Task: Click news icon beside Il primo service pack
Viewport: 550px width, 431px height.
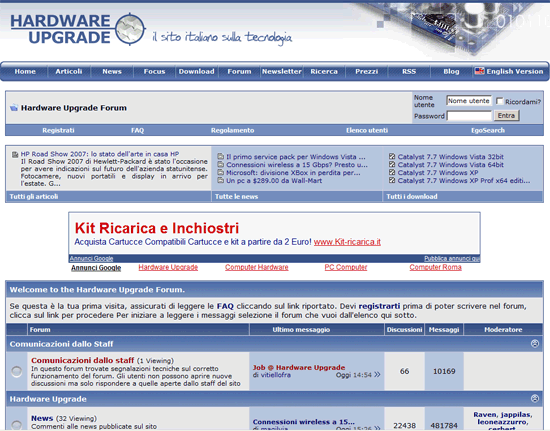Action: click(x=221, y=156)
